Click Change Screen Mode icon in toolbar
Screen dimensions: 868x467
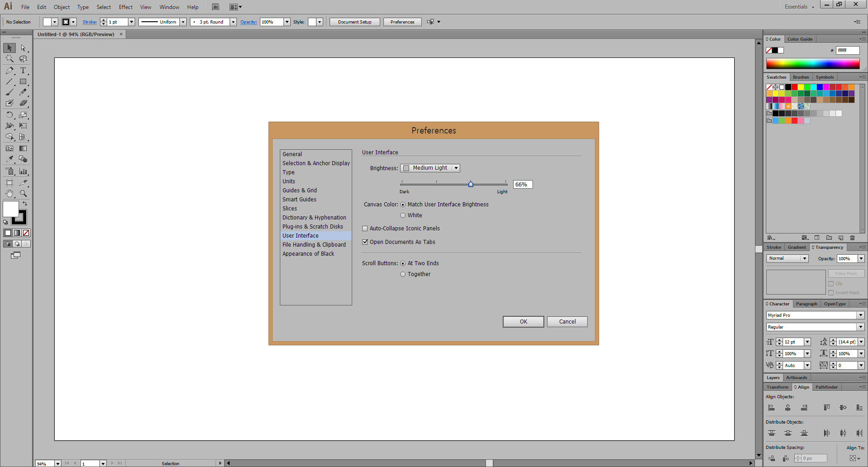click(x=15, y=255)
